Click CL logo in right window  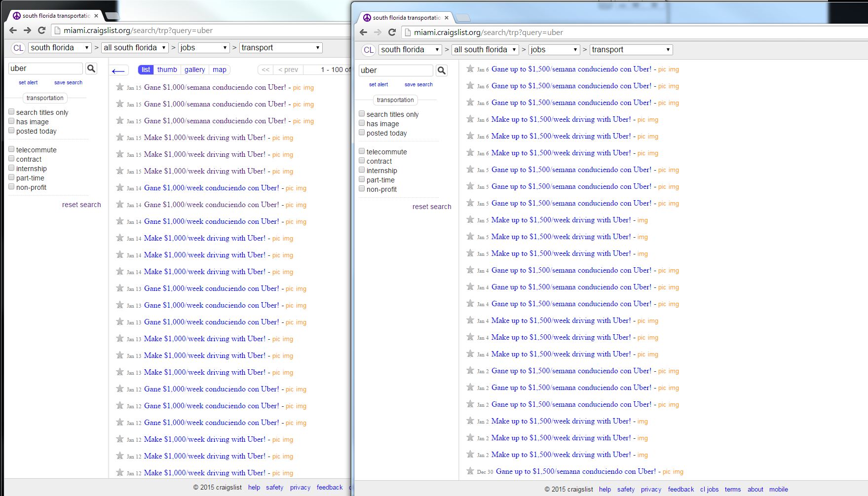pyautogui.click(x=369, y=50)
